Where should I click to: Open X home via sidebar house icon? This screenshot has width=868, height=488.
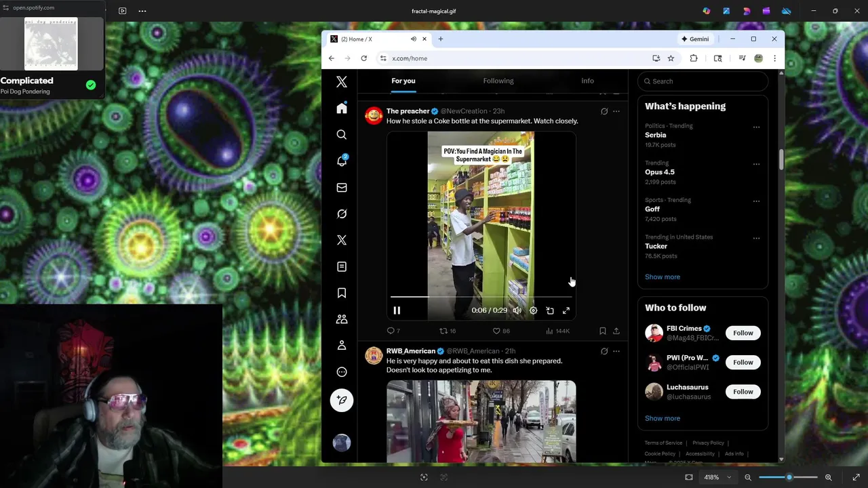point(342,108)
